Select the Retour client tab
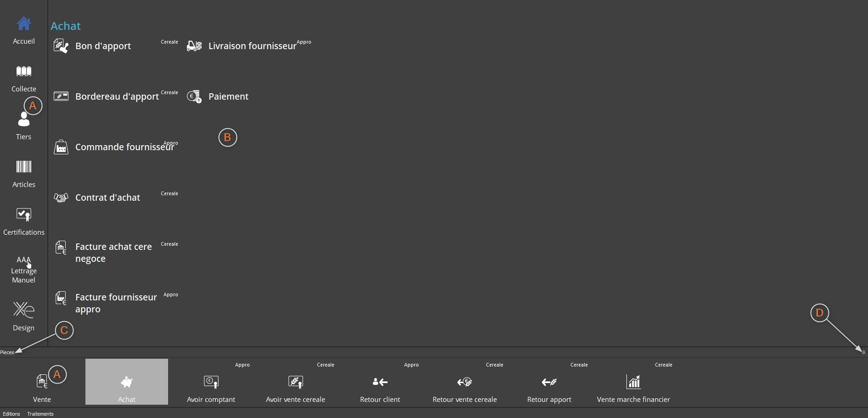 click(380, 382)
